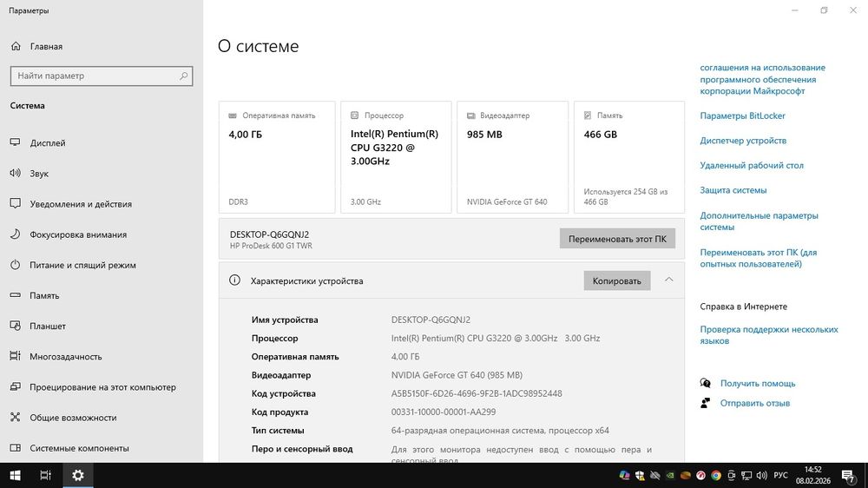Open Дисплей settings
The width and height of the screenshot is (868, 488).
47,143
